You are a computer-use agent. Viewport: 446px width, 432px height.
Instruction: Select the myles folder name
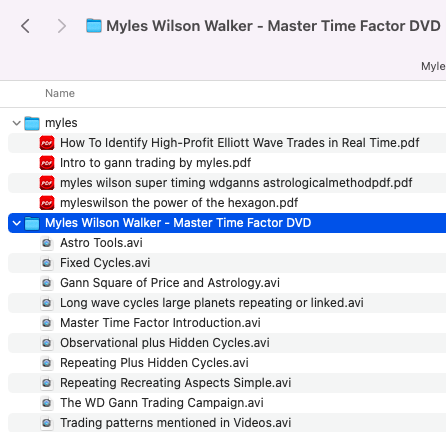61,123
